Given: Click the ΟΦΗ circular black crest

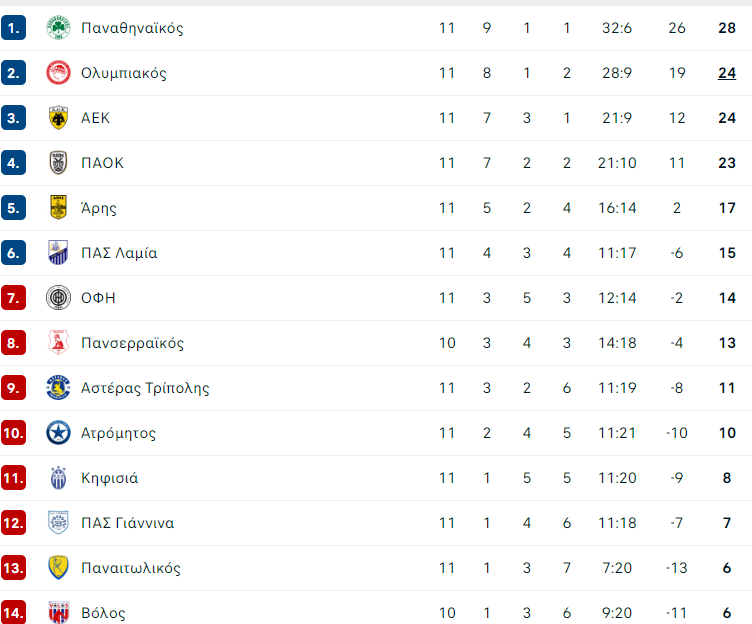Looking at the screenshot, I should point(59,298).
